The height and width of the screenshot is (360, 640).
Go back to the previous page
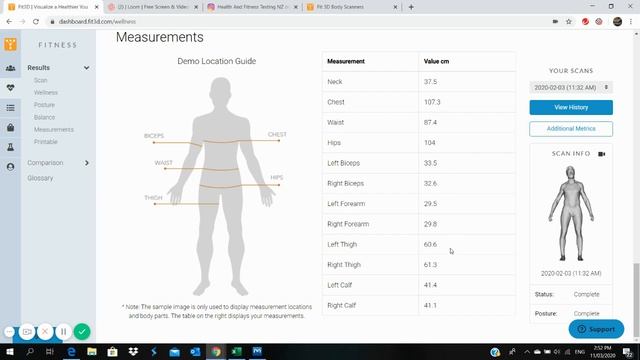[x=9, y=22]
